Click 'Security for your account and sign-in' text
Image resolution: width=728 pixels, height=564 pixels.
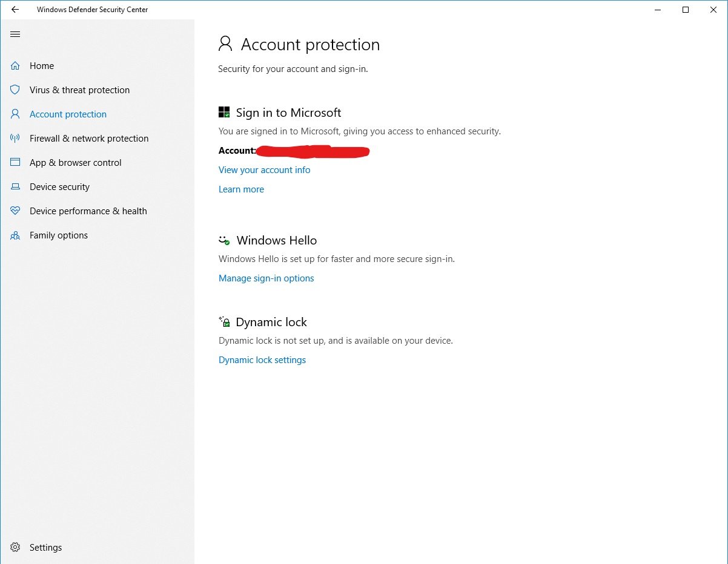(x=293, y=69)
